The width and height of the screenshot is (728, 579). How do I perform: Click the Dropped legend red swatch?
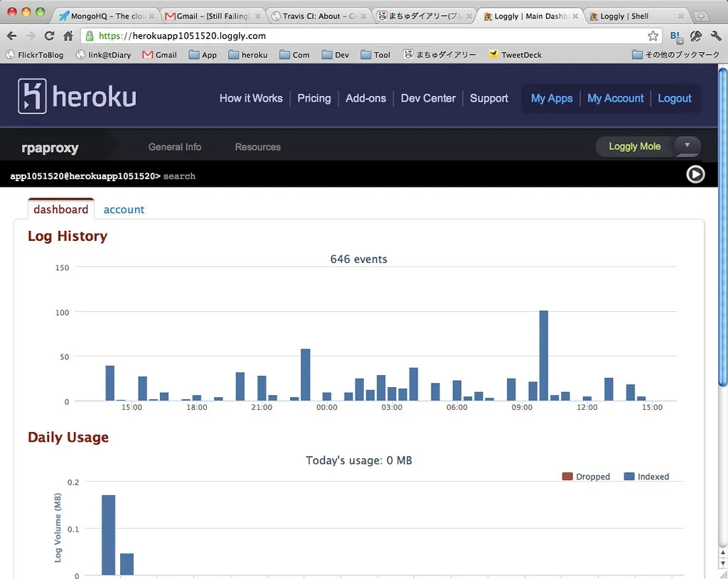pos(567,477)
